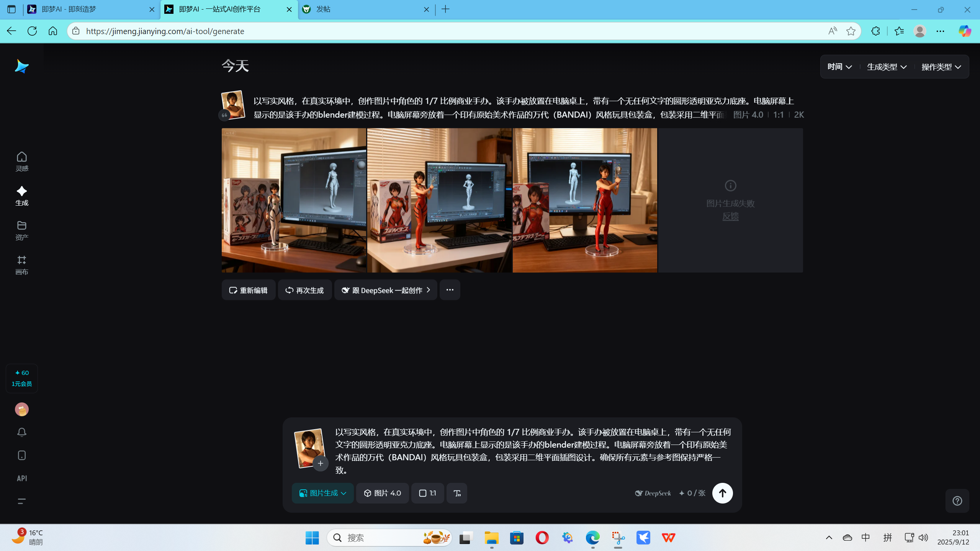This screenshot has width=980, height=551.
Task: Open the more options ellipsis button
Action: point(450,290)
